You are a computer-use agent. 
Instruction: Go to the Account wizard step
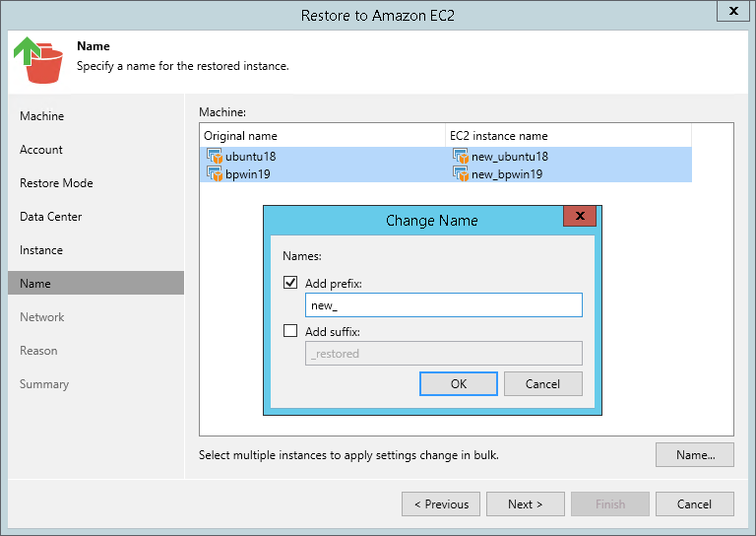(41, 150)
